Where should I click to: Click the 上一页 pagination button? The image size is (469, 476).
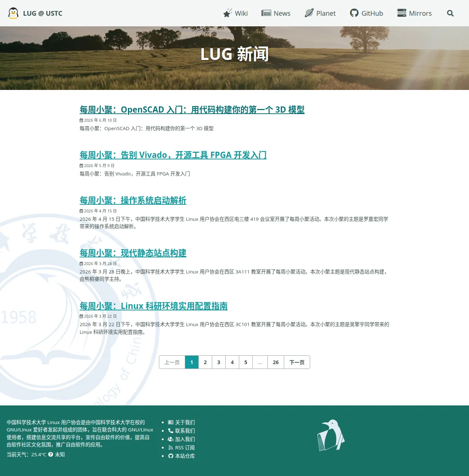pyautogui.click(x=172, y=362)
